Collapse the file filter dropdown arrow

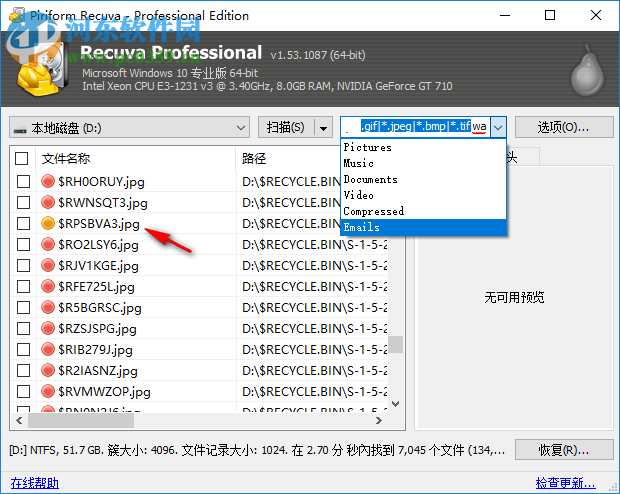pyautogui.click(x=498, y=127)
